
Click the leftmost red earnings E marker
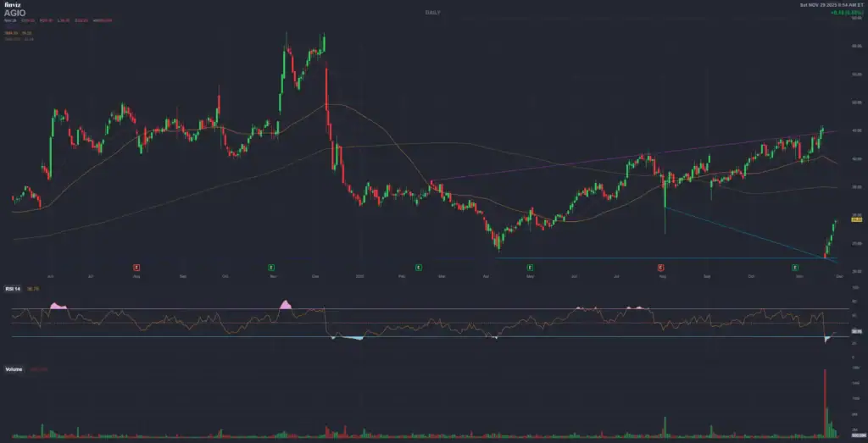pyautogui.click(x=136, y=267)
